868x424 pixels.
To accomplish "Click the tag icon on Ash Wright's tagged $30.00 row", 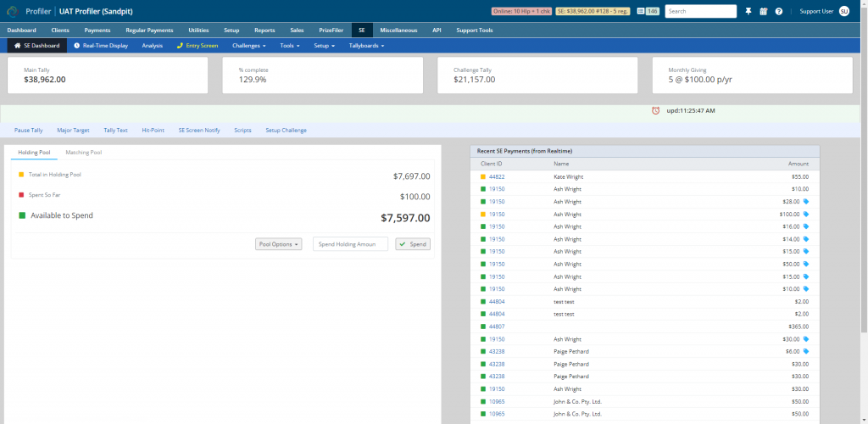I will point(806,339).
